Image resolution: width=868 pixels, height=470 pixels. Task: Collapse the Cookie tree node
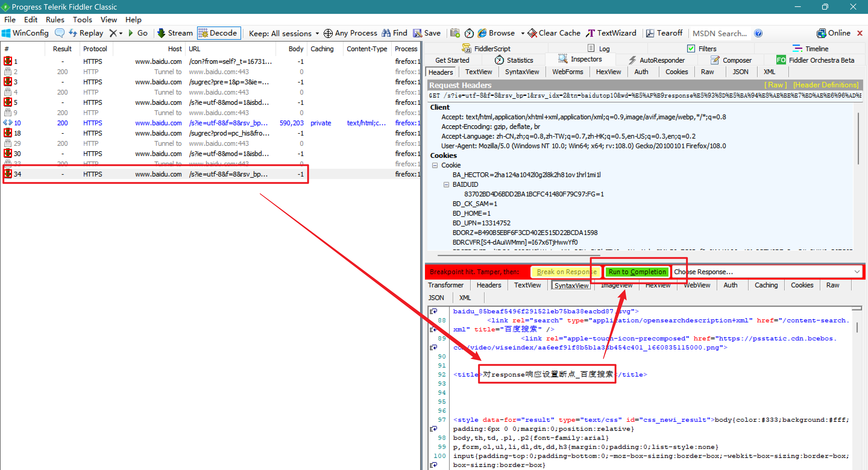(435, 165)
